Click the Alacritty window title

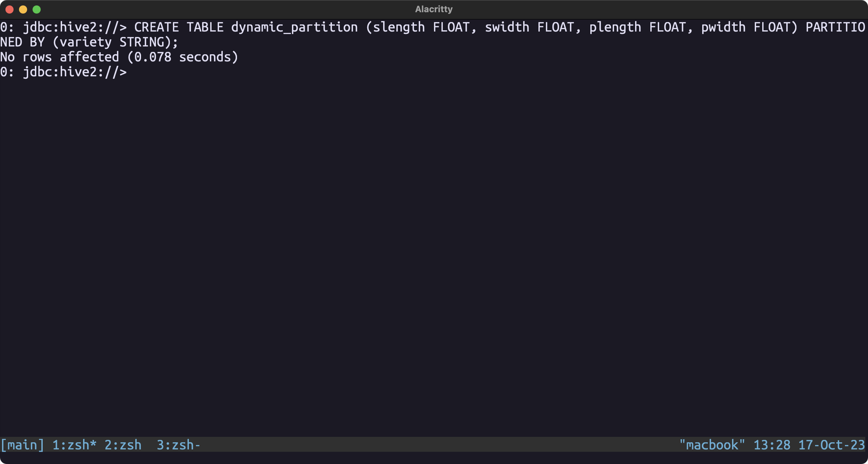coord(434,9)
